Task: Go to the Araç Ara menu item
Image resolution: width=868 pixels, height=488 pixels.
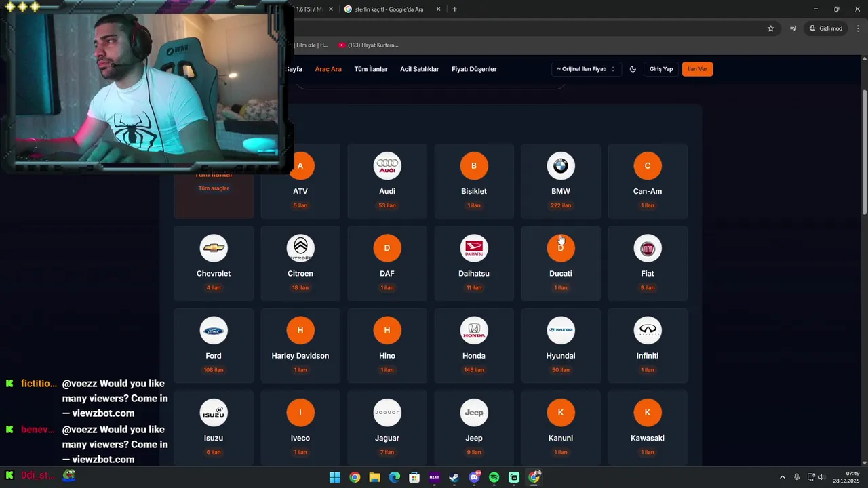Action: (x=328, y=69)
